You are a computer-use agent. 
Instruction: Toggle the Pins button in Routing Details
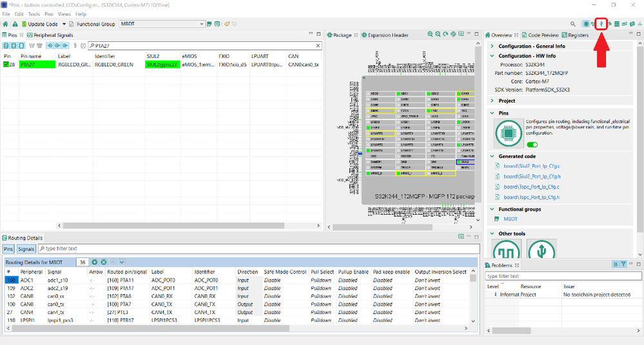(8, 249)
